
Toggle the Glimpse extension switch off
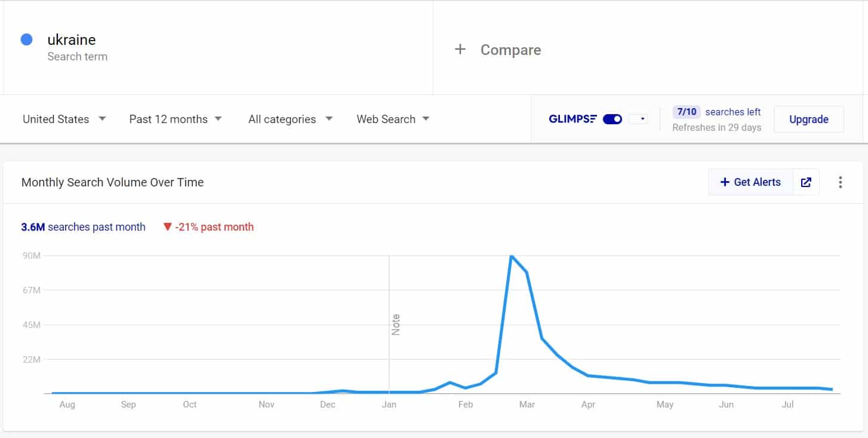coord(612,119)
